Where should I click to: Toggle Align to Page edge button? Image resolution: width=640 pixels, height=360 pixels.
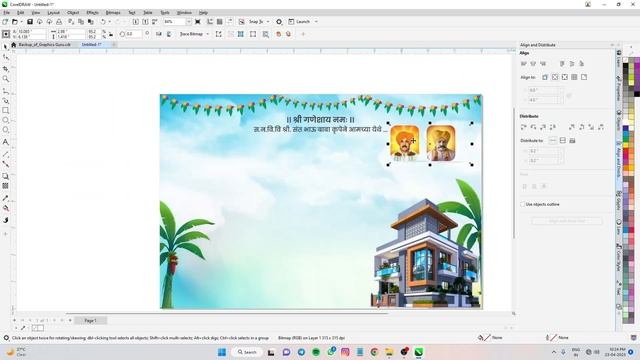555,77
